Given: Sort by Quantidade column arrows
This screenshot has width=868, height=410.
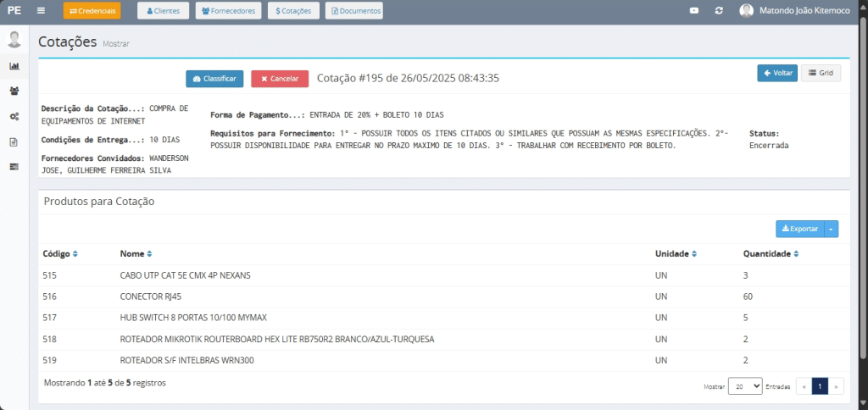Looking at the screenshot, I should pyautogui.click(x=796, y=254).
